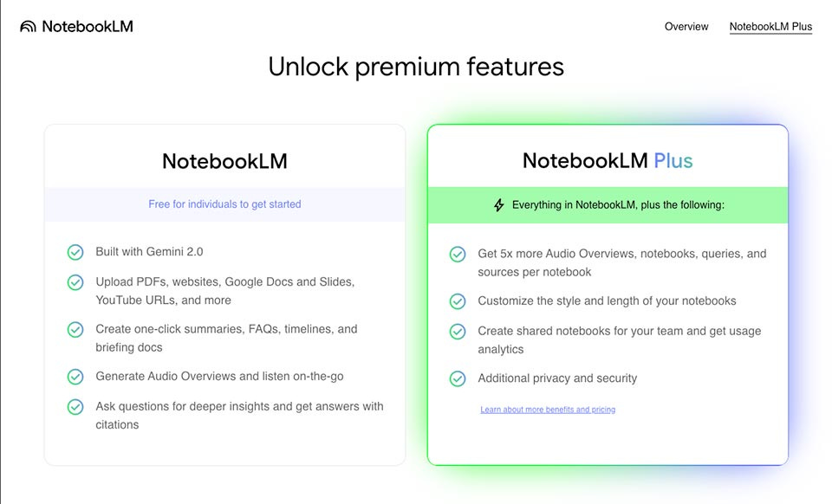Screen dimensions: 832x504
Task: Click the "Free for individuals to get started" banner
Action: coord(224,204)
